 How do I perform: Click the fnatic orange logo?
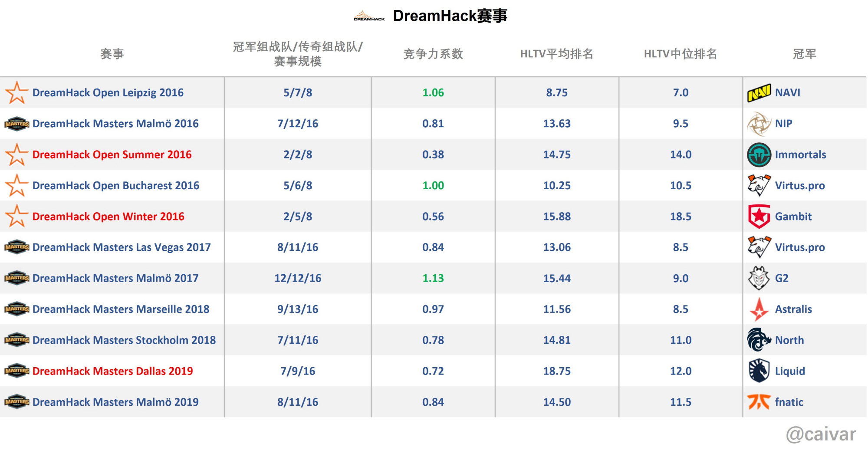pyautogui.click(x=759, y=402)
